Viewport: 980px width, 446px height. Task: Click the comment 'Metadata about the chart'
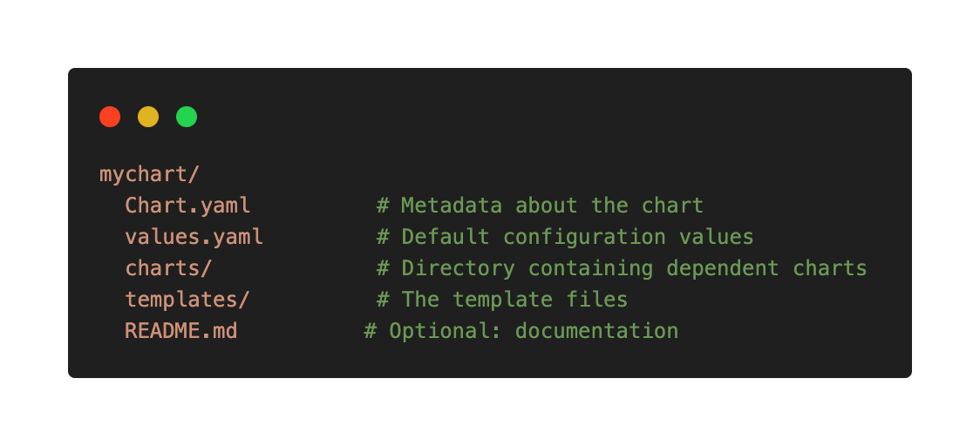(x=553, y=206)
